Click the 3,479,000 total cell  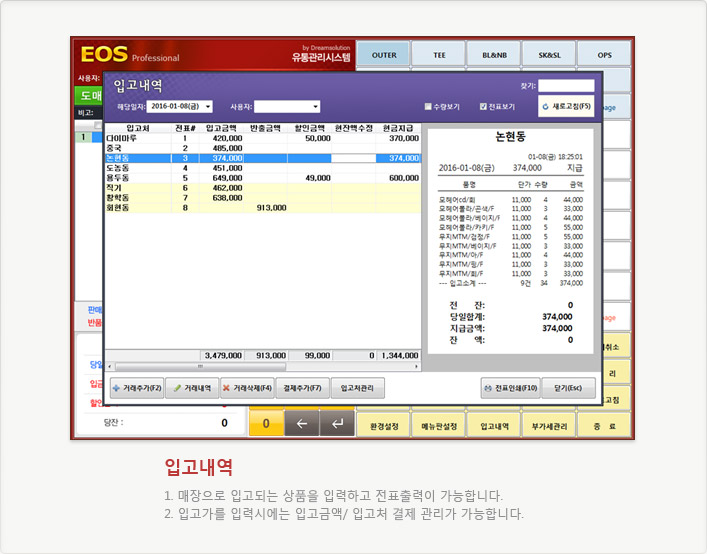point(221,356)
